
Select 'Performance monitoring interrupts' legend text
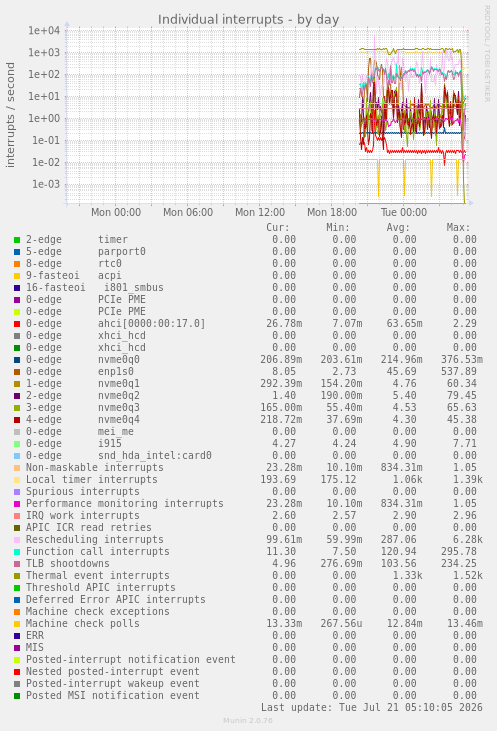pos(125,504)
